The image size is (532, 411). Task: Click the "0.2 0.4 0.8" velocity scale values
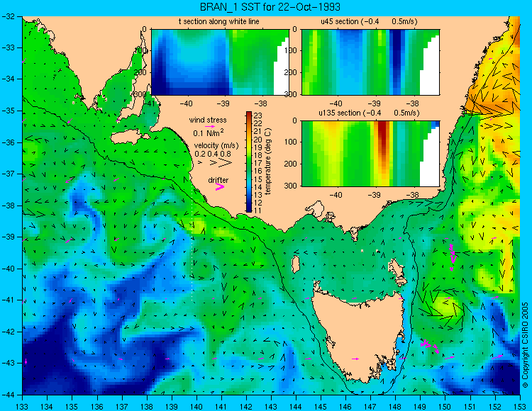213,154
